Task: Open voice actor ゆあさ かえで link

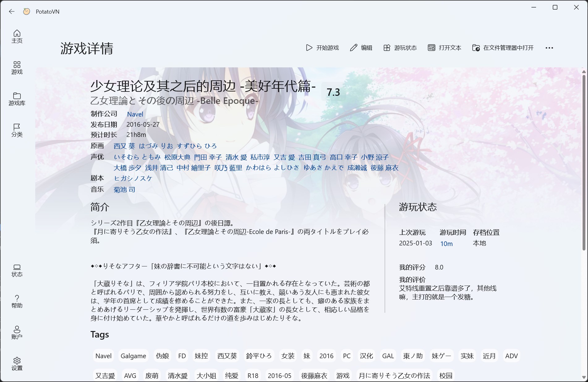Action: [324, 168]
